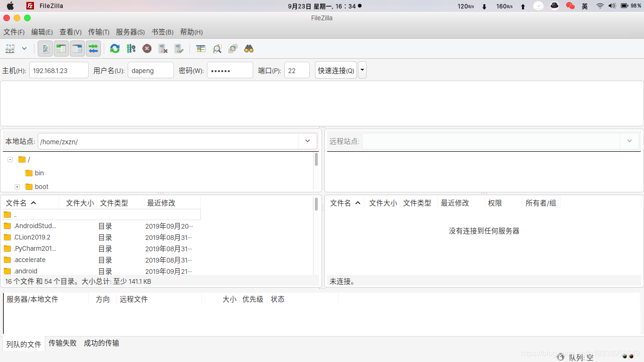Sort local files by 文件类型 column

(x=120, y=203)
